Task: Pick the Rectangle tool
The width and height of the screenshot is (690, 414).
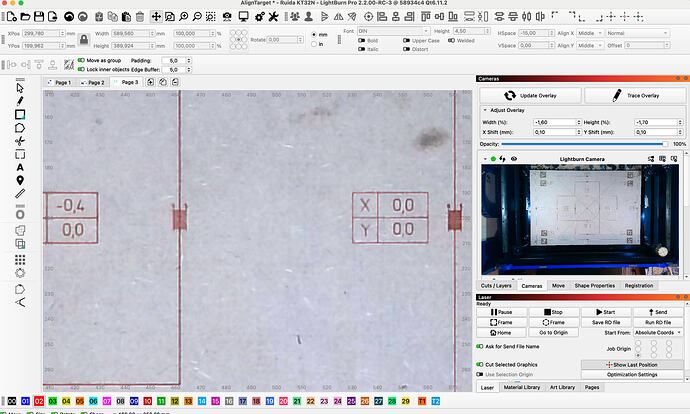Action: coord(20,114)
